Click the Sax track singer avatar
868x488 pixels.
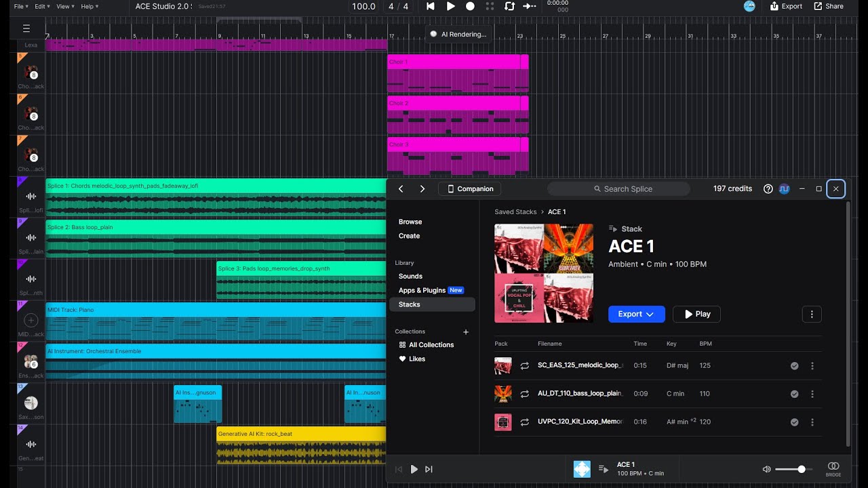pyautogui.click(x=31, y=403)
